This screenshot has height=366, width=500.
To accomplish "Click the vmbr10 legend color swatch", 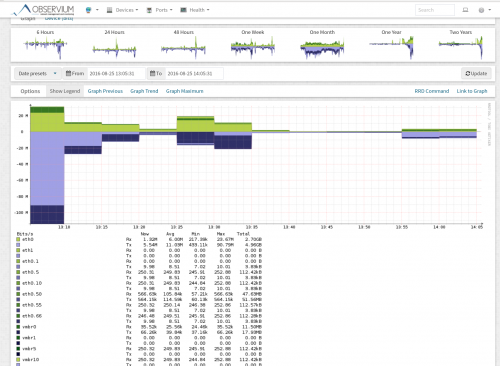I will click(18, 360).
